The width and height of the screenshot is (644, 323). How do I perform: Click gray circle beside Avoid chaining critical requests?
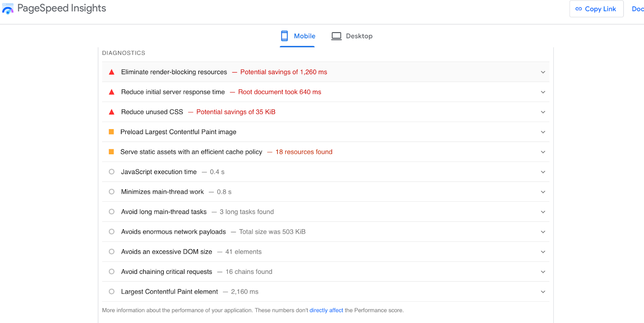pyautogui.click(x=111, y=271)
